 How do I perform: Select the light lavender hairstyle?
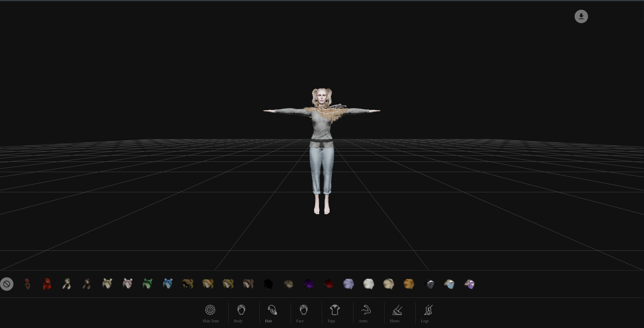(x=348, y=284)
